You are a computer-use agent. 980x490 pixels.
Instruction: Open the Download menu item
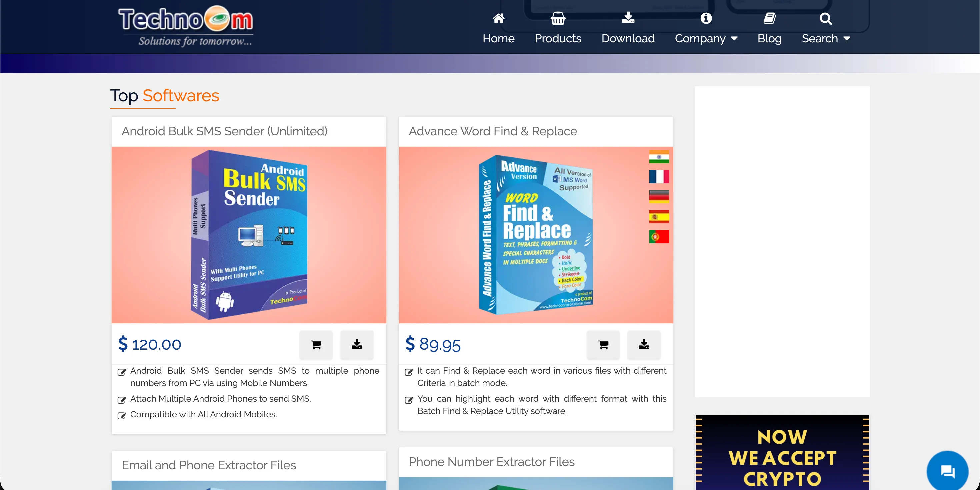(628, 38)
